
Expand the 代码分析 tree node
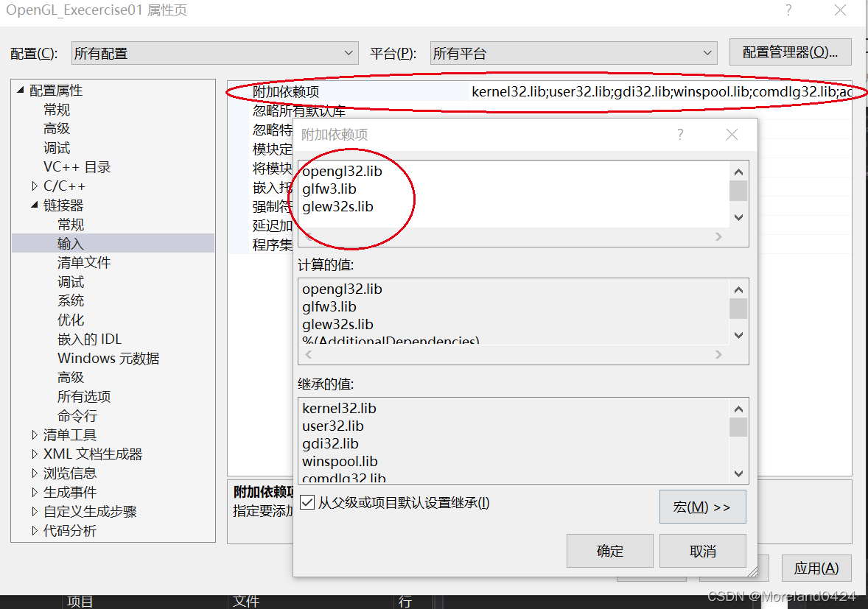(35, 530)
